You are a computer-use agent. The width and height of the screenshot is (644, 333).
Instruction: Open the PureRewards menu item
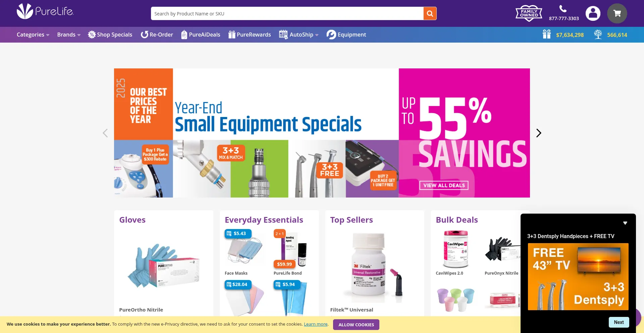pos(250,35)
